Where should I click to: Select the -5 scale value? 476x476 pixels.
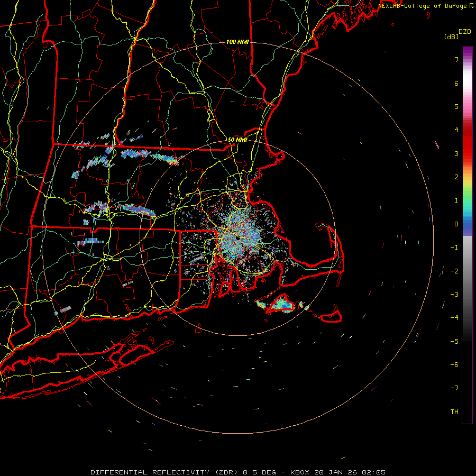(454, 342)
